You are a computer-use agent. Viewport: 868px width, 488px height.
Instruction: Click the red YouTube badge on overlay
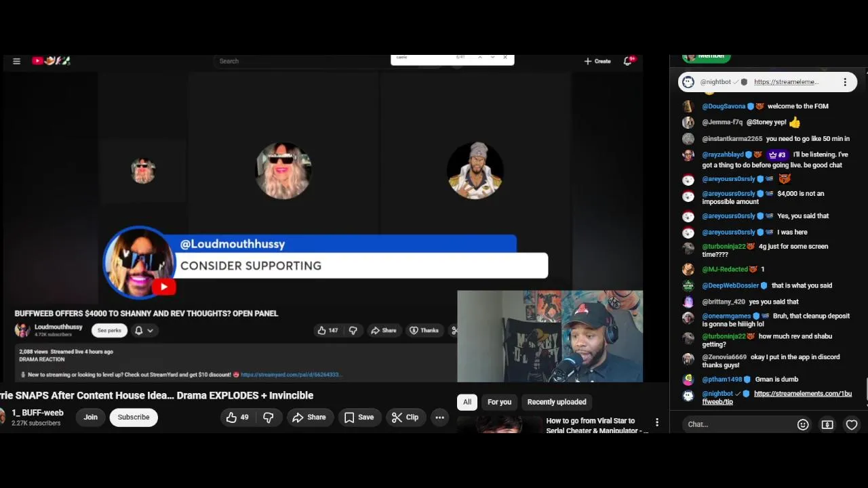click(x=164, y=287)
